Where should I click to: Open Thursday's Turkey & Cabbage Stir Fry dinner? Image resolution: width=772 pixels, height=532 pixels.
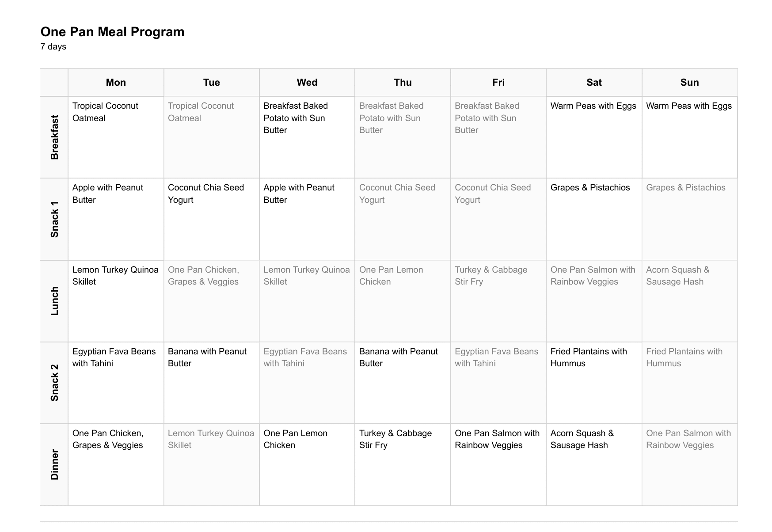(x=395, y=439)
